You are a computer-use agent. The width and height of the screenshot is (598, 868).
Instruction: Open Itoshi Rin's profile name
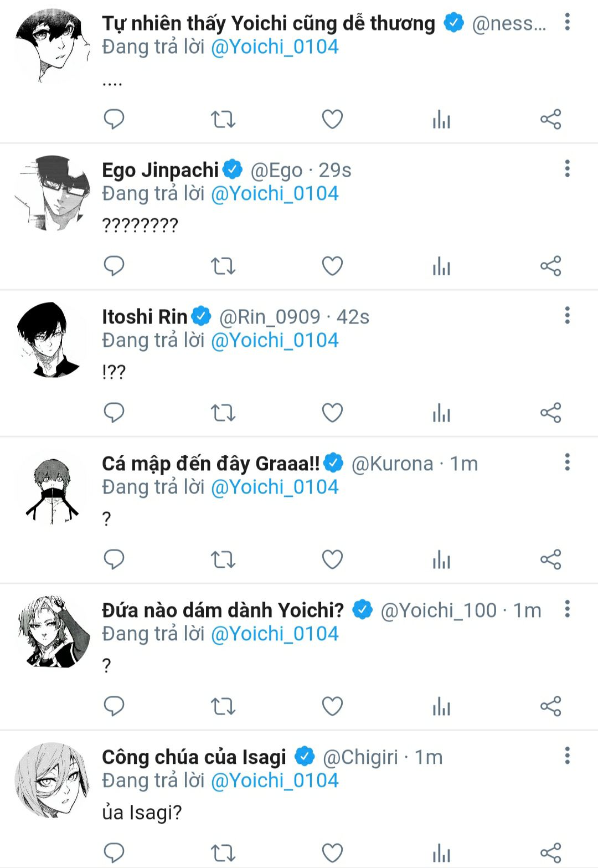145,317
